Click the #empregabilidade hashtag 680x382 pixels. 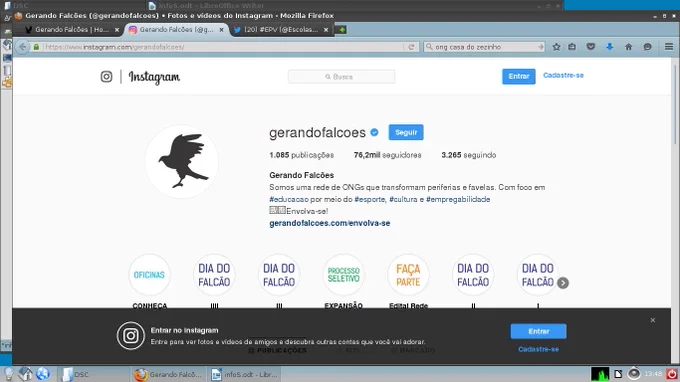[x=458, y=199]
